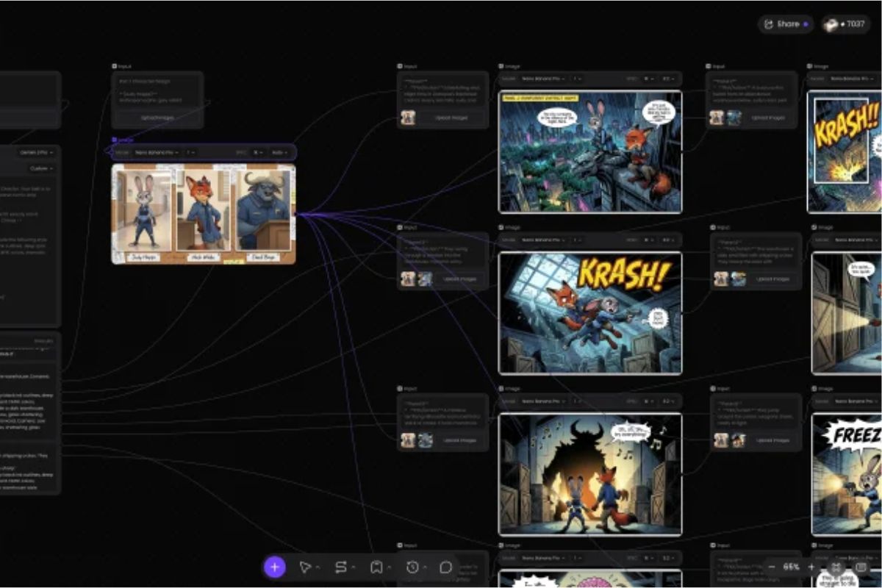Expand the Auto aspect ratio dropdown on selected node

tap(280, 152)
